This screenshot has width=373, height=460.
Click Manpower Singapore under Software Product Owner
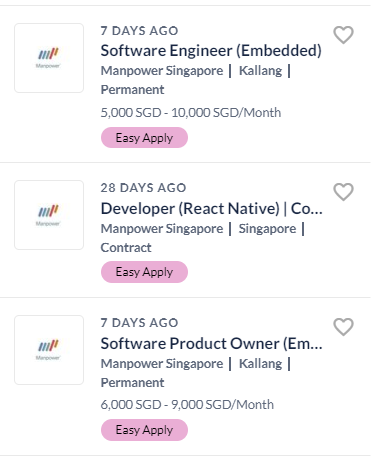pyautogui.click(x=162, y=364)
